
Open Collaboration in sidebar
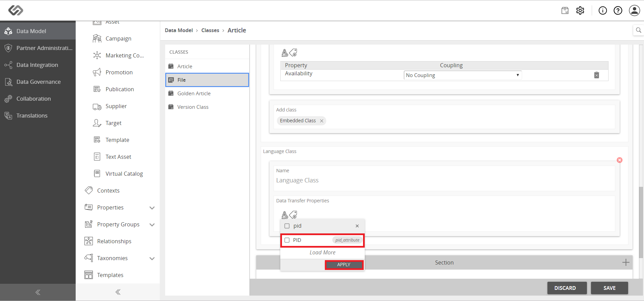pos(38,99)
